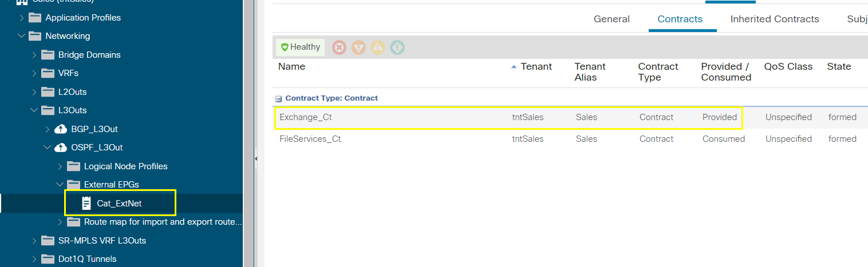Open SR-MPLS VRF L3Outs tree item
868x267 pixels.
pos(102,241)
